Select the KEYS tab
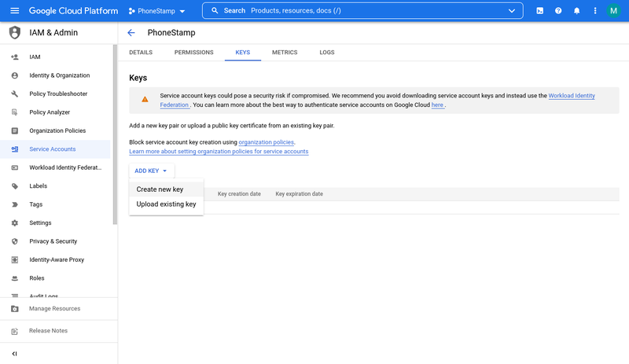Image resolution: width=629 pixels, height=364 pixels. [243, 53]
